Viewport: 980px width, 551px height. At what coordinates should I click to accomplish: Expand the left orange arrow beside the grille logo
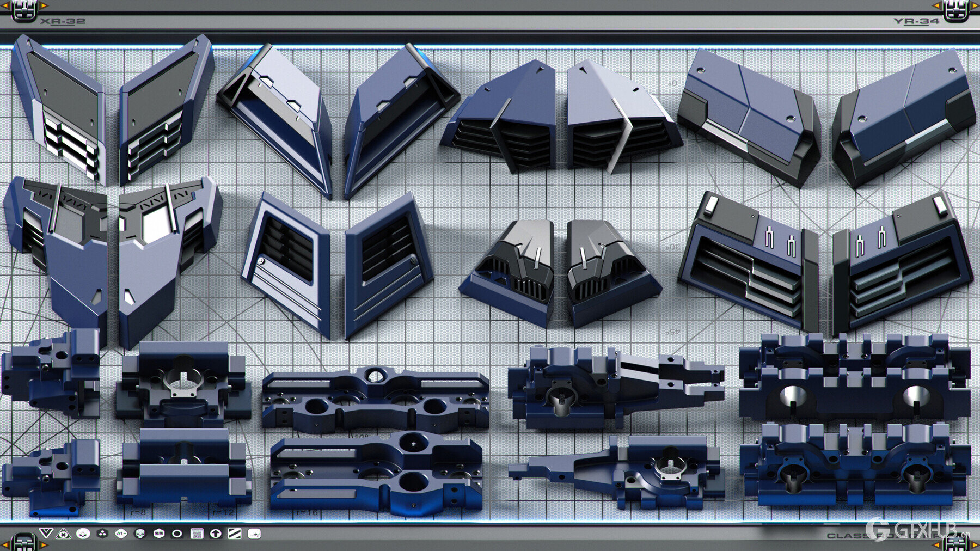[x=5, y=5]
